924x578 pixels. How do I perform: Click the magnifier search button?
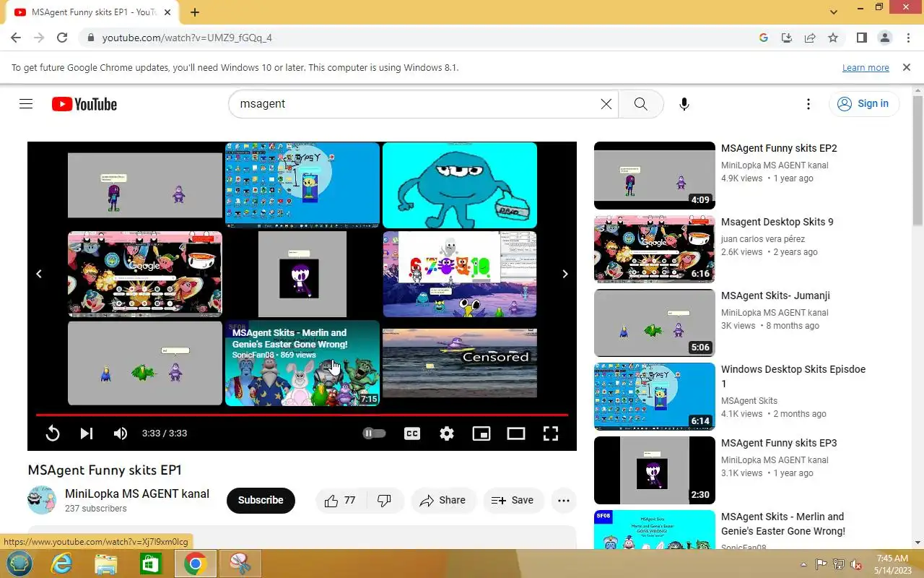point(640,104)
